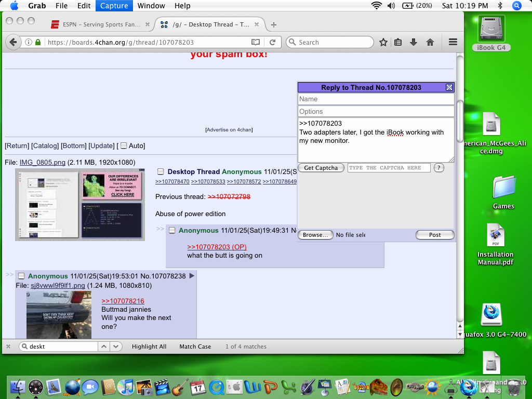Jump to previous find match arrow
This screenshot has height=399, width=532.
point(104,347)
